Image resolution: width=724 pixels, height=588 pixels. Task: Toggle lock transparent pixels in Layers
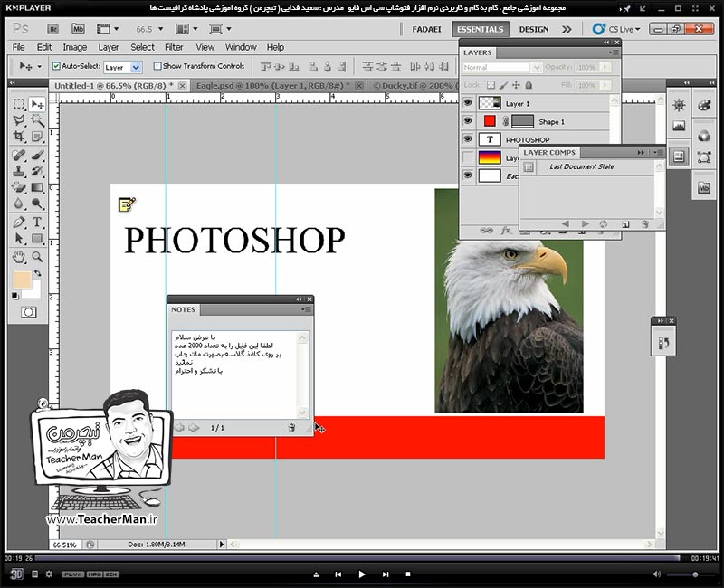tap(491, 85)
